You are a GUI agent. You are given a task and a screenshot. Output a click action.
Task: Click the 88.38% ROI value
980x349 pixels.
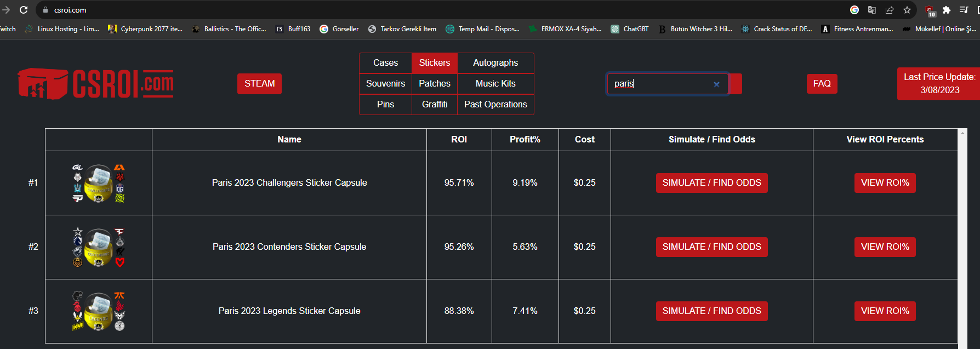(459, 311)
